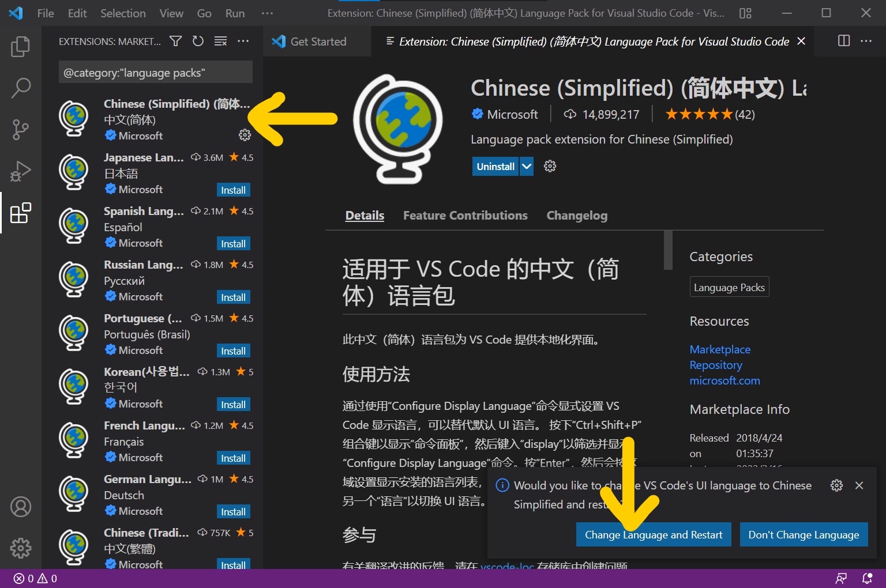Screen dimensions: 886x588
Task: Click Change Language and Restart
Action: click(653, 534)
